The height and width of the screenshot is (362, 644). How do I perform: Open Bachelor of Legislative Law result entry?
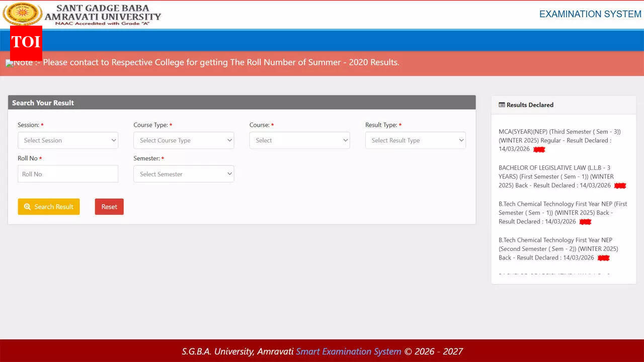point(556,176)
